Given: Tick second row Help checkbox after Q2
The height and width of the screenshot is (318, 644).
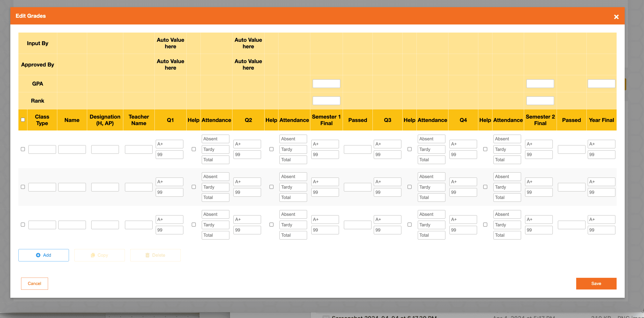Looking at the screenshot, I should click(271, 187).
